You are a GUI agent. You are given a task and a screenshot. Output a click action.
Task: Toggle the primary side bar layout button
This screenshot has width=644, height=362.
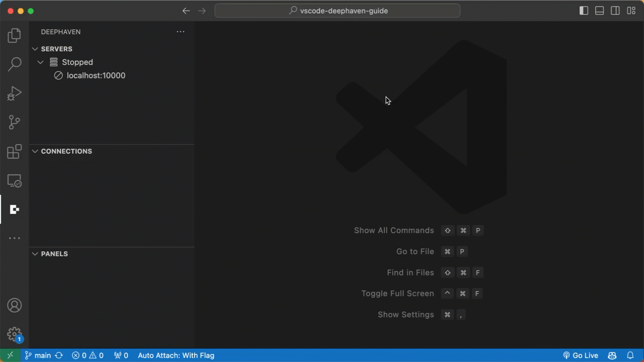tap(584, 11)
